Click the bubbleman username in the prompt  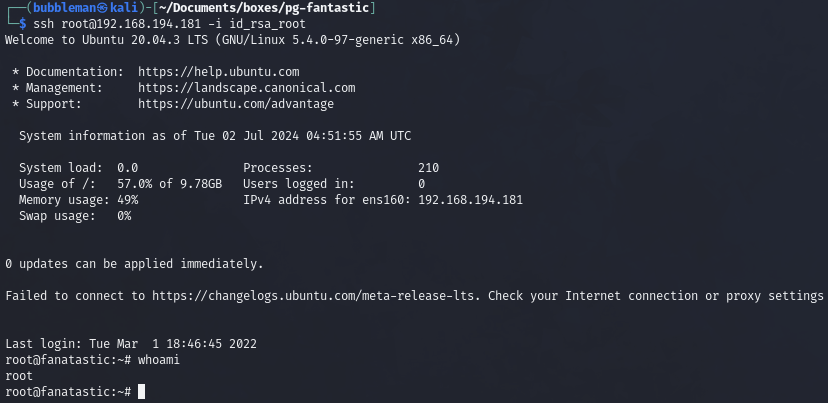[63, 8]
